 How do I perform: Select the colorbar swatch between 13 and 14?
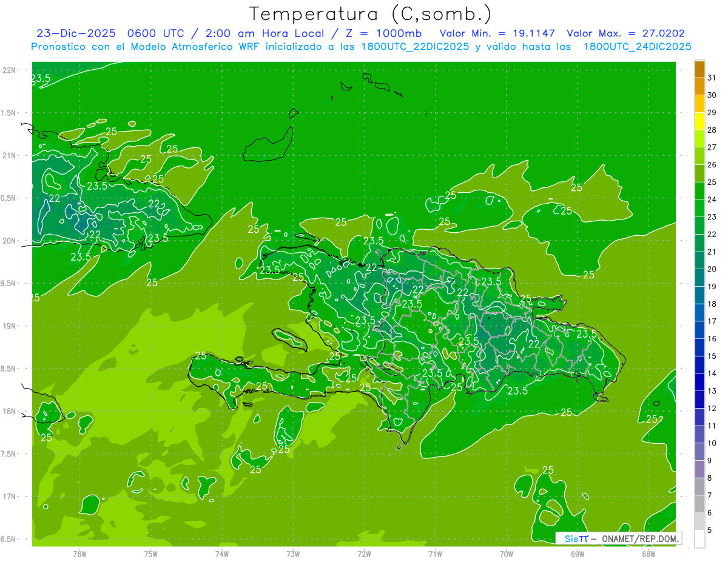pos(699,382)
